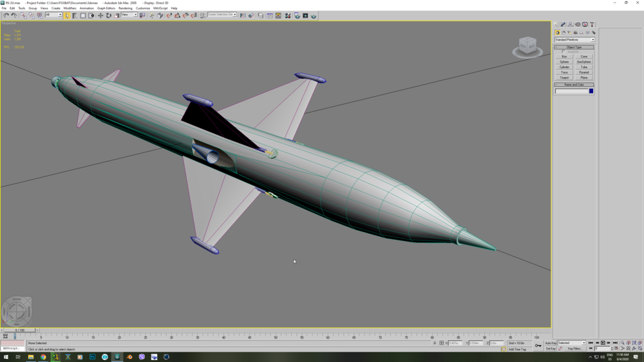Open Chrome from the Windows taskbar

coord(43,357)
